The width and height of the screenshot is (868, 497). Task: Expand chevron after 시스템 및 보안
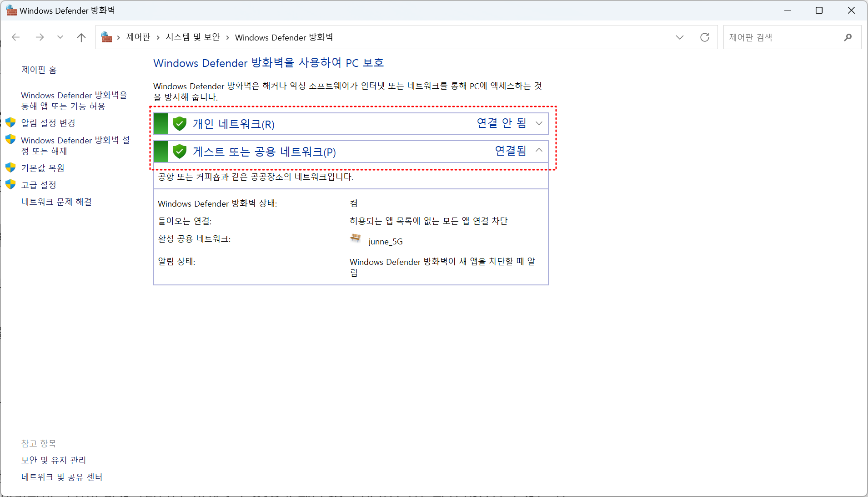[x=227, y=37]
